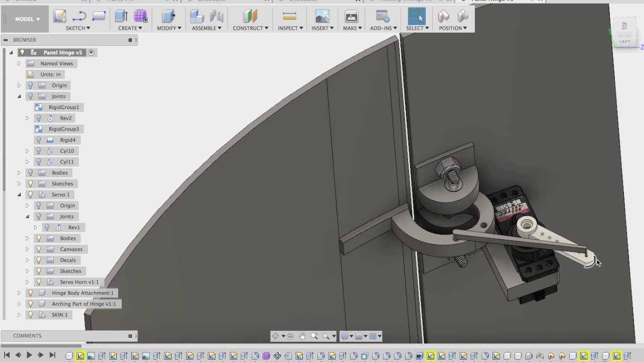
Task: Open the ASSEMBLE menu
Action: [207, 28]
